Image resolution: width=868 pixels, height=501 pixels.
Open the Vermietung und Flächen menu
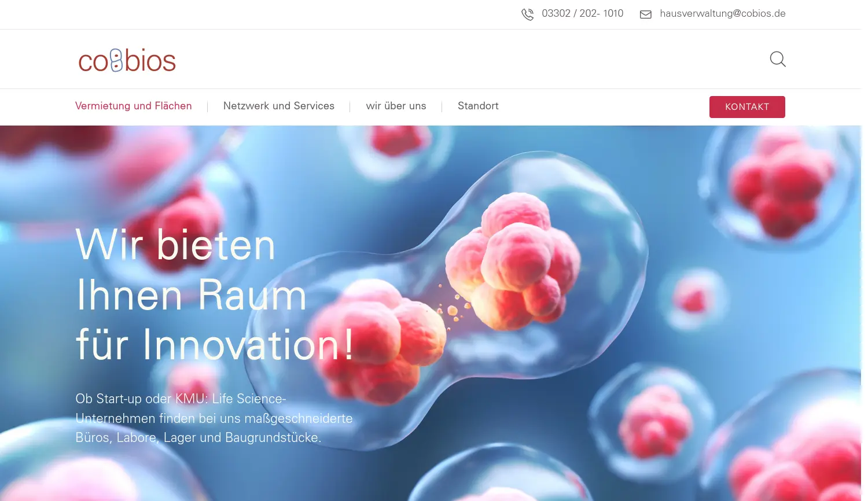(133, 106)
